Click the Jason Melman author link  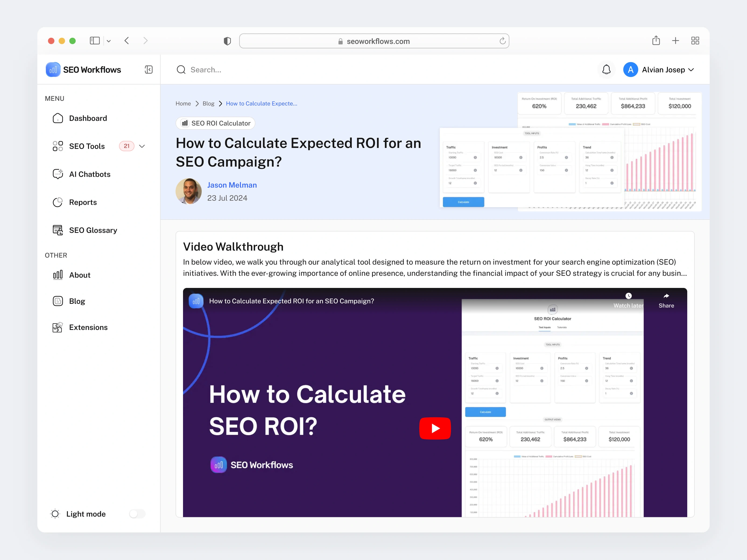232,185
